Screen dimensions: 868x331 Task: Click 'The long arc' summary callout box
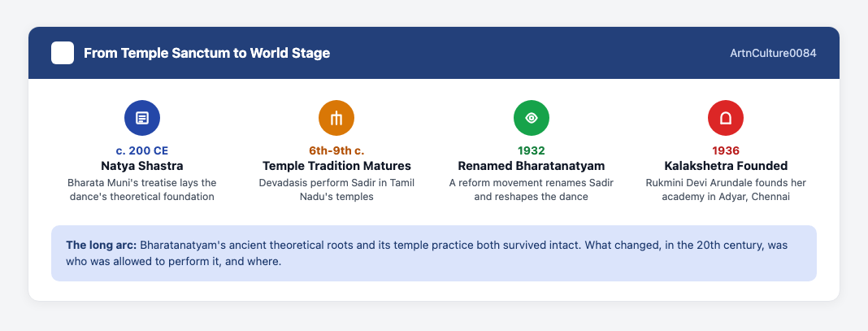coord(434,253)
